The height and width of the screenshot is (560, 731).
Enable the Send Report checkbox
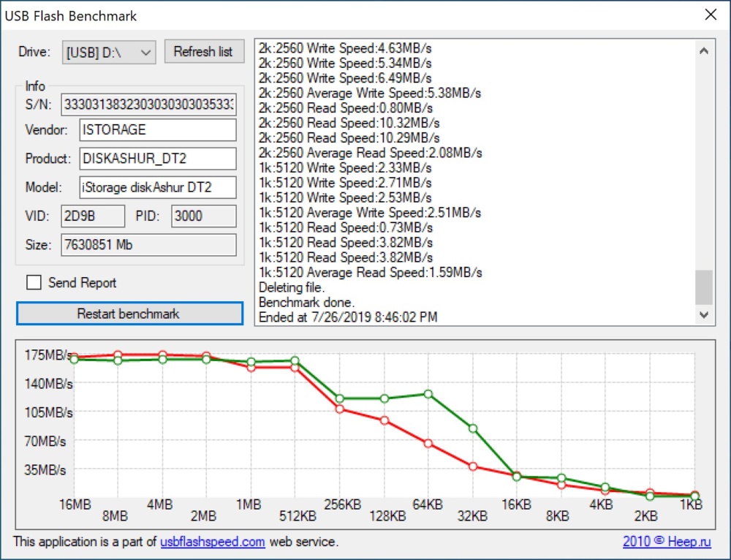(x=34, y=283)
